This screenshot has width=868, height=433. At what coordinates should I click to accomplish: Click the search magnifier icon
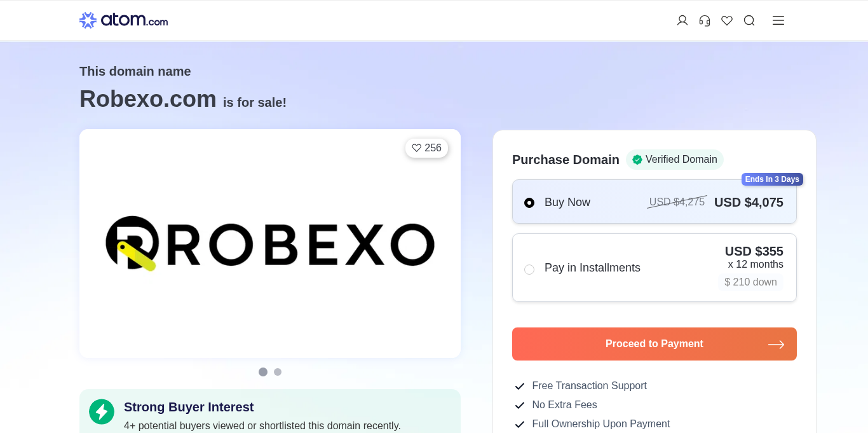749,20
